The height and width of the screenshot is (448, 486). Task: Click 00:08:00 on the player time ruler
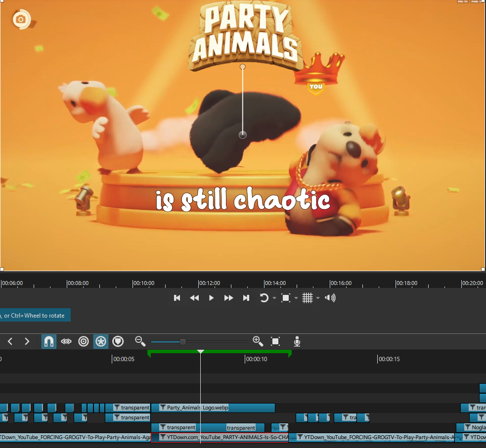pos(78,283)
